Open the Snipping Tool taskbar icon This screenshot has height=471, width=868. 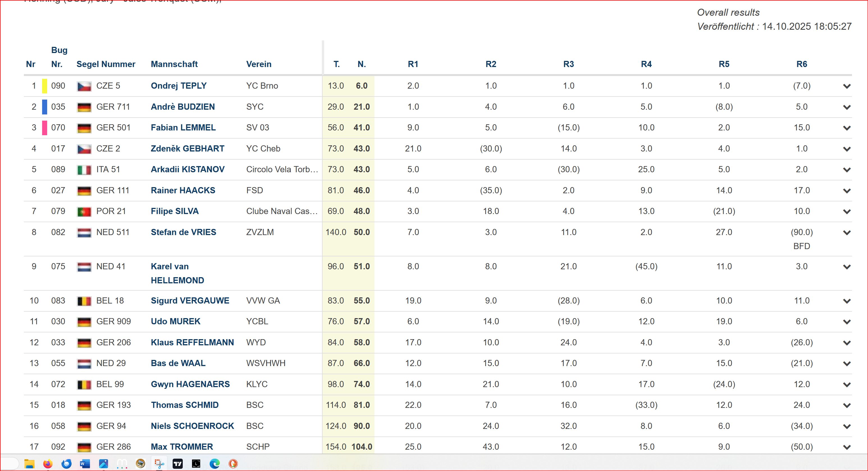(159, 464)
